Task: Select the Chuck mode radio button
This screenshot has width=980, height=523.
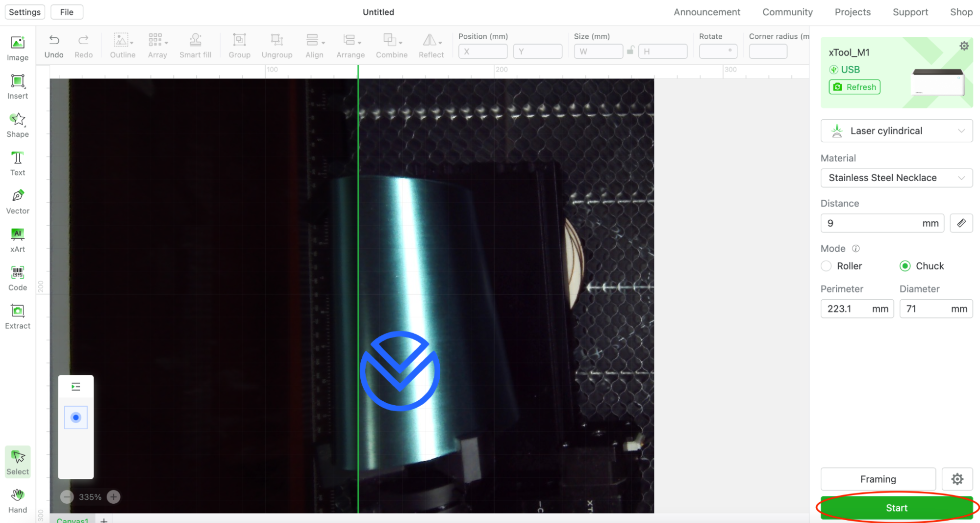Action: click(x=905, y=266)
